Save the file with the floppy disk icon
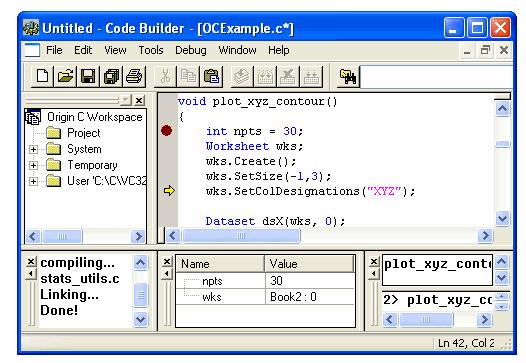The height and width of the screenshot is (363, 526). 88,76
